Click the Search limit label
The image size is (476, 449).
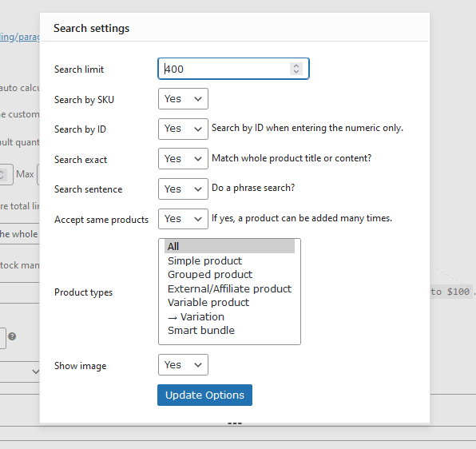tap(79, 70)
